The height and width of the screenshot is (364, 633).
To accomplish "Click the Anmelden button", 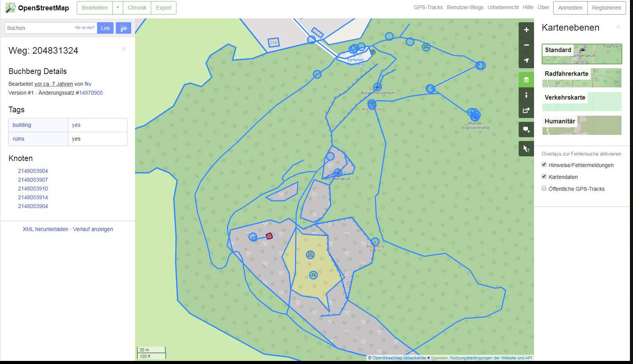I will pos(570,8).
